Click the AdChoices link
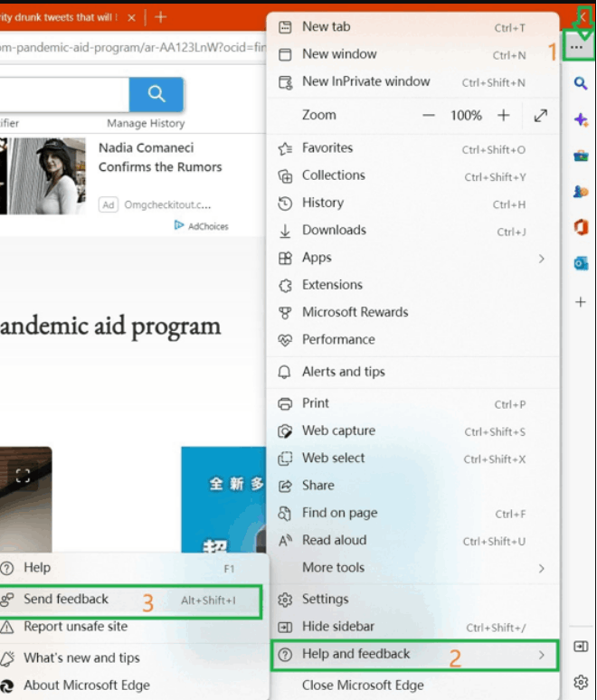Image resolution: width=597 pixels, height=700 pixels. [202, 226]
